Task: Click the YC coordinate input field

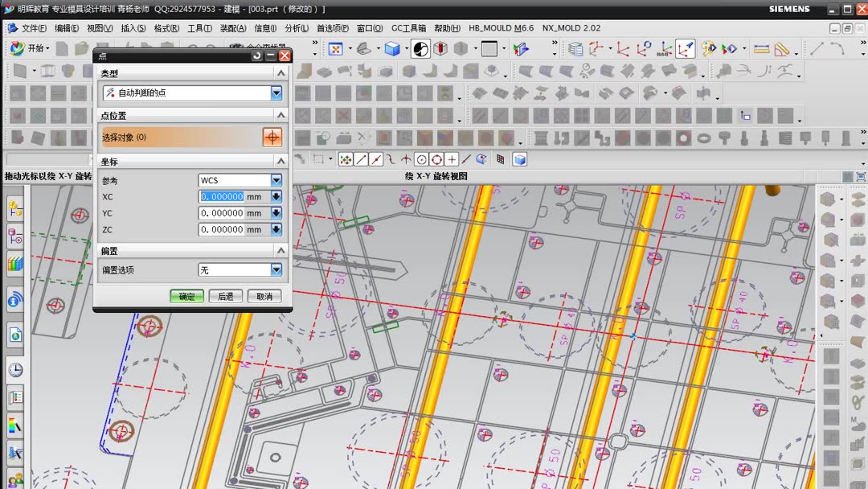Action: pos(222,213)
